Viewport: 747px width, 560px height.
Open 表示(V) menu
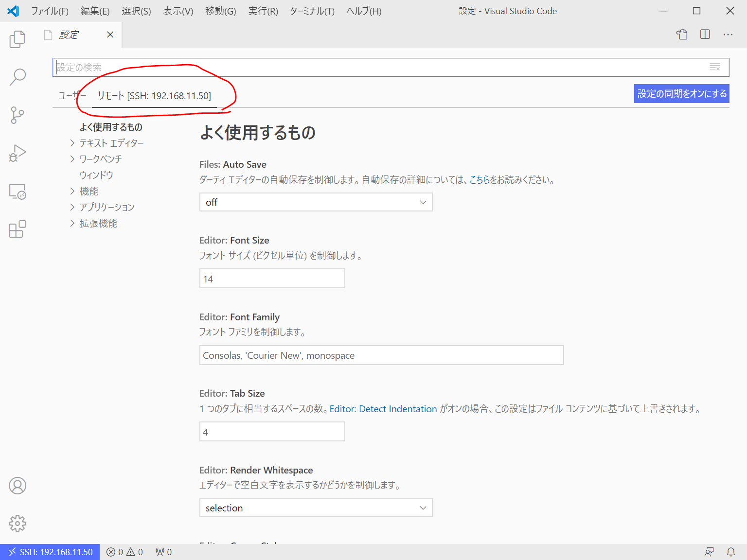(x=178, y=11)
